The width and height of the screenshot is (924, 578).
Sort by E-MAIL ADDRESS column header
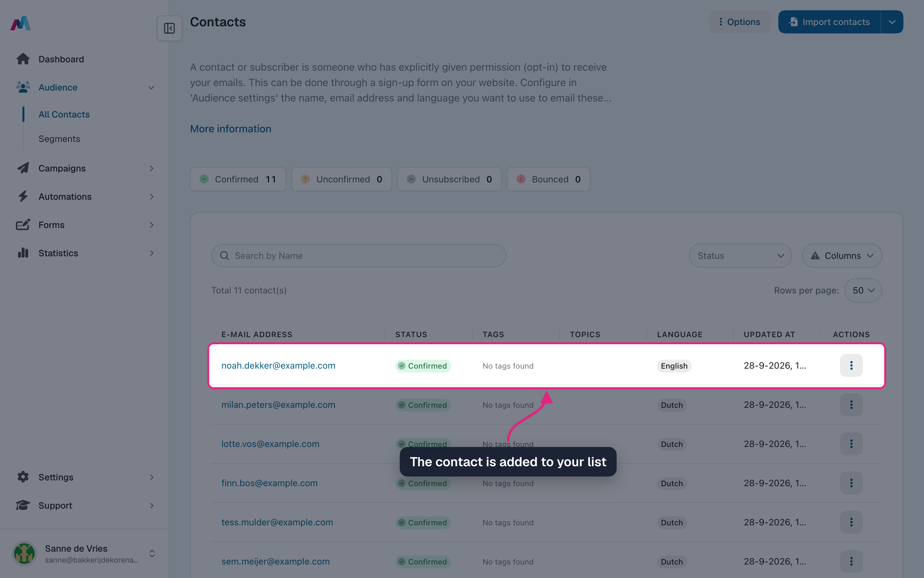click(x=257, y=335)
